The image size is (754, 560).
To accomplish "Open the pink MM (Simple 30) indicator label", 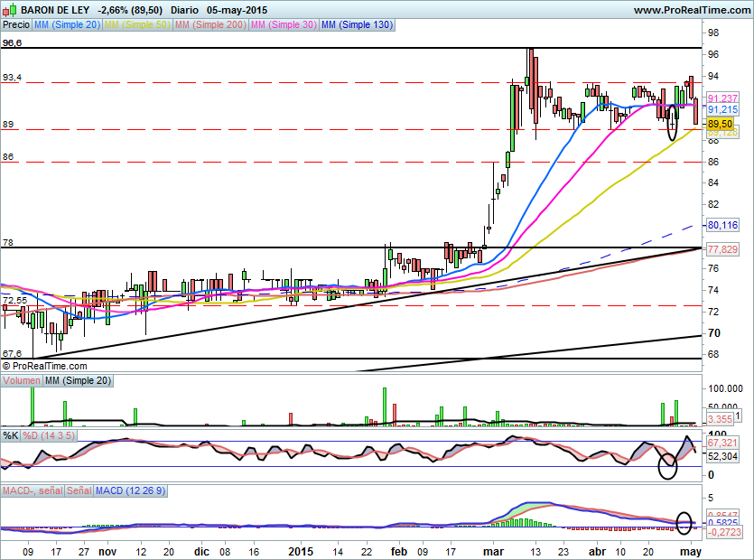I will 284,24.
